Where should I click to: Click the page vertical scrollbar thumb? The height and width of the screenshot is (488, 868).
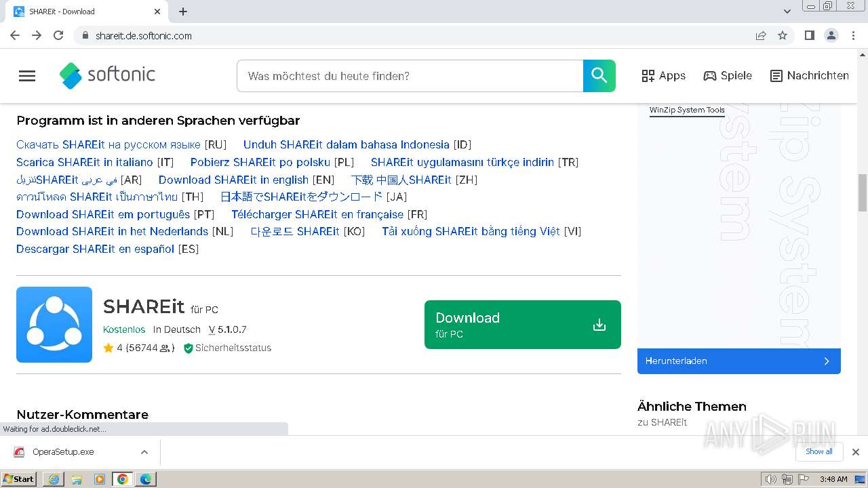862,192
